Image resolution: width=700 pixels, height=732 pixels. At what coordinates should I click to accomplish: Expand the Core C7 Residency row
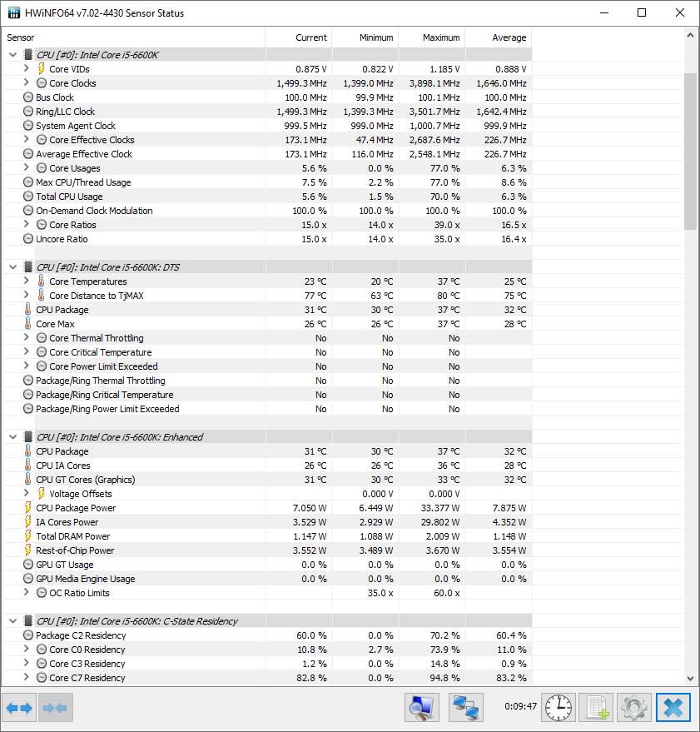pos(26,677)
